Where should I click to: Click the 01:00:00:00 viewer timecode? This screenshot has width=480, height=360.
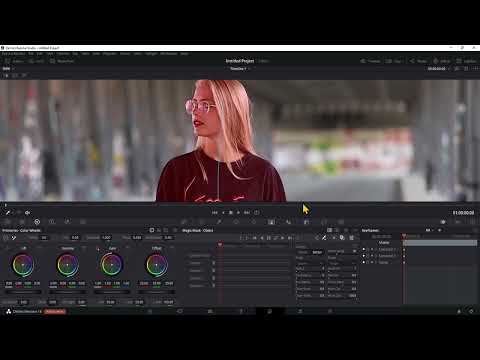pyautogui.click(x=463, y=213)
